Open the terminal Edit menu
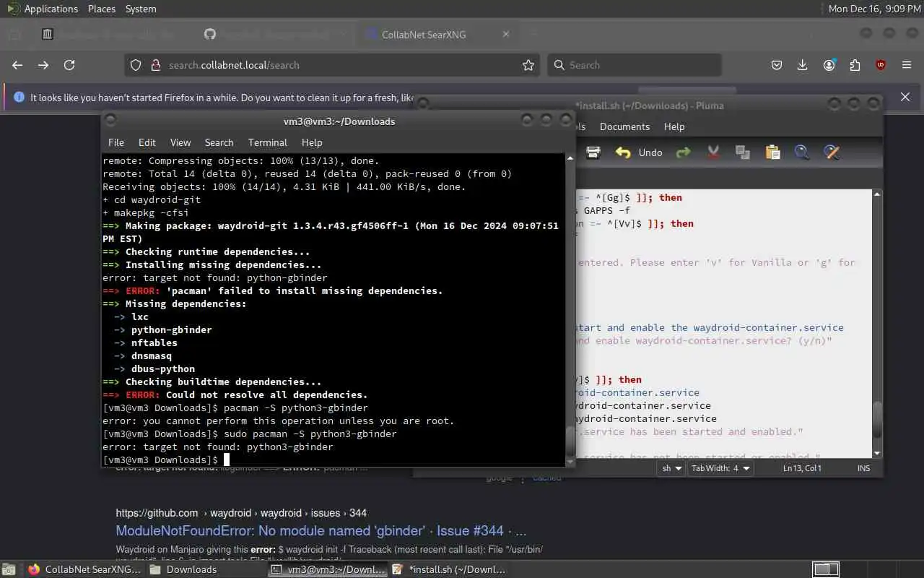 point(147,142)
